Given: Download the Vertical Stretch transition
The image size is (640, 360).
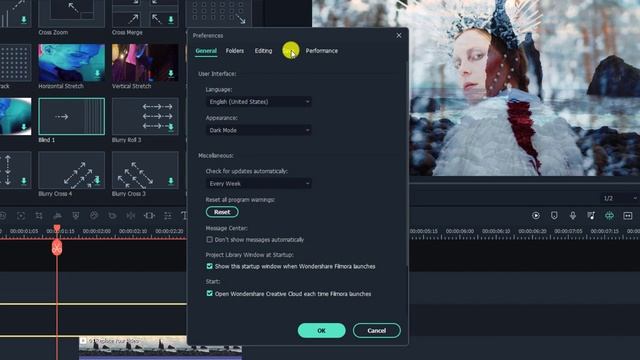Looking at the screenshot, I should click(x=171, y=73).
